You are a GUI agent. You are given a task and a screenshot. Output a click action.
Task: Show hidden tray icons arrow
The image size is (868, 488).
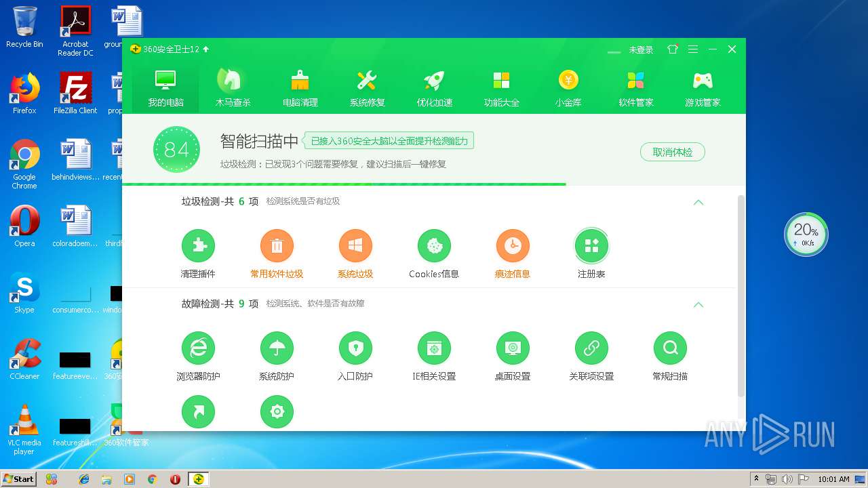[x=755, y=479]
